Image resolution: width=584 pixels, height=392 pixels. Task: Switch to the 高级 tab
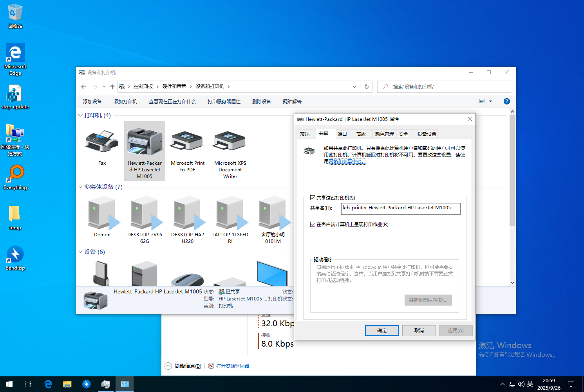[x=361, y=134]
